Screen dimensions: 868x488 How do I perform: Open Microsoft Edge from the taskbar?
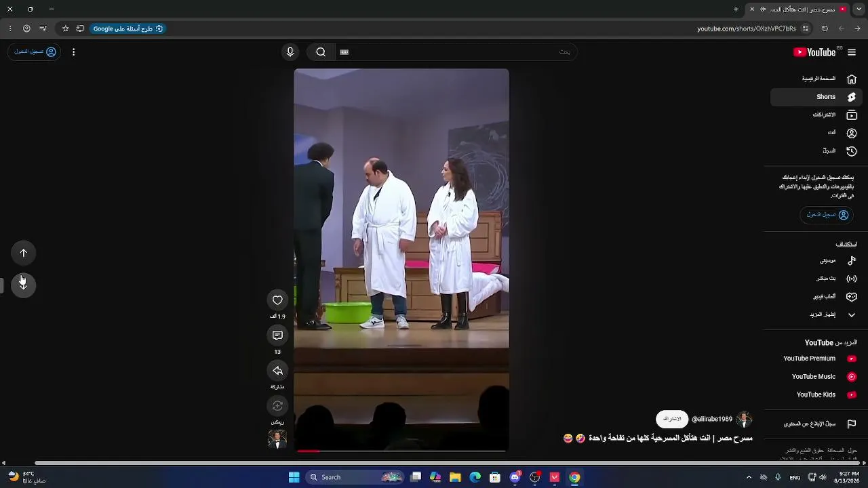(x=475, y=477)
